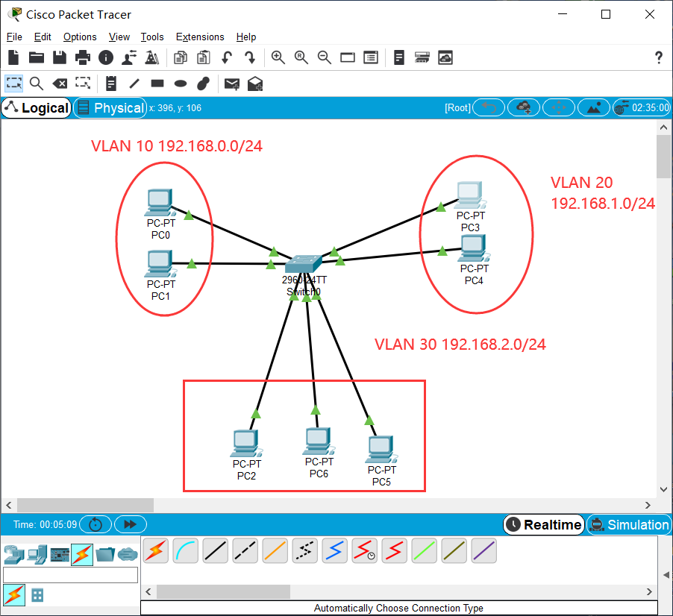Create a new file from toolbar
The width and height of the screenshot is (673, 616).
tap(13, 57)
